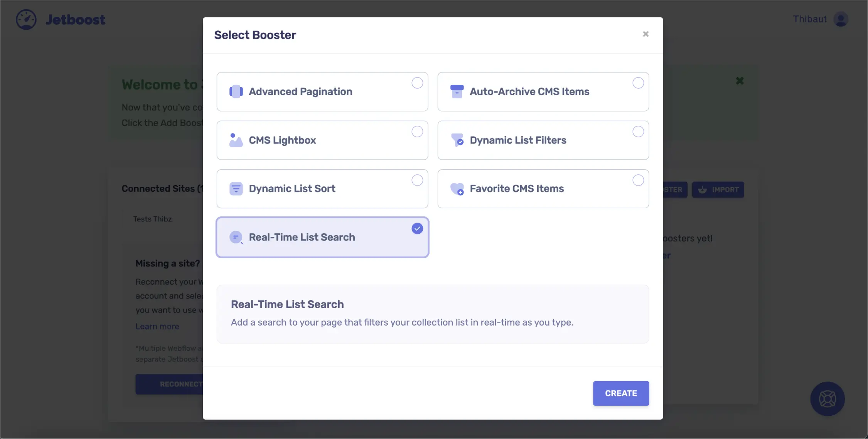
Task: Select the CMS Lightbox radio button
Action: pyautogui.click(x=417, y=132)
